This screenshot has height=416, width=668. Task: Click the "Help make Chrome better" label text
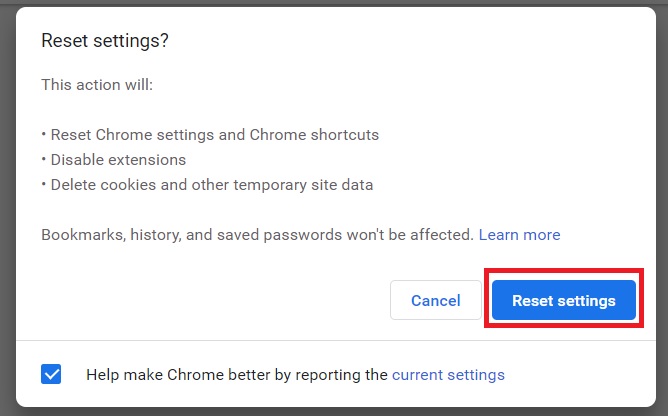(236, 375)
